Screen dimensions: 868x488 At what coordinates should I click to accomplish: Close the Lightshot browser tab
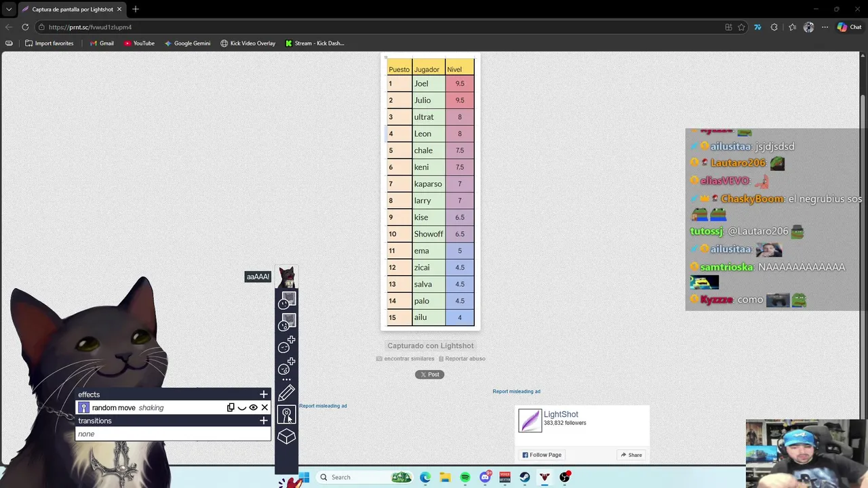pos(119,9)
